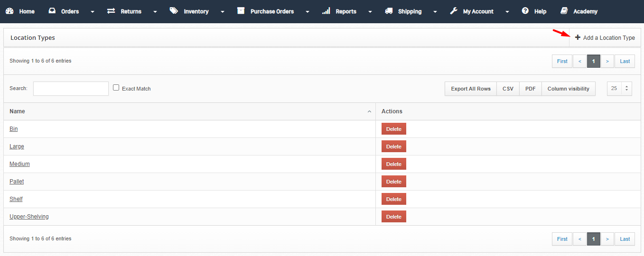Image resolution: width=644 pixels, height=256 pixels.
Task: Click Add a Location Type
Action: [x=605, y=37]
